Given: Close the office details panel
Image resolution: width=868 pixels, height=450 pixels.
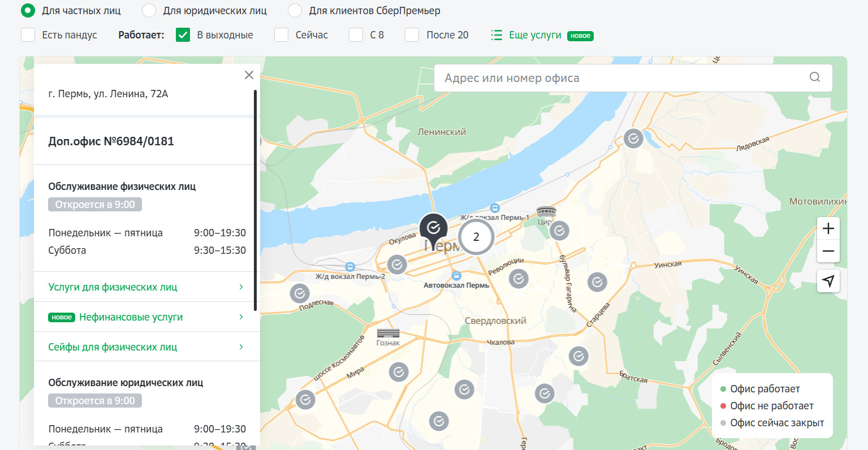Looking at the screenshot, I should click(249, 75).
